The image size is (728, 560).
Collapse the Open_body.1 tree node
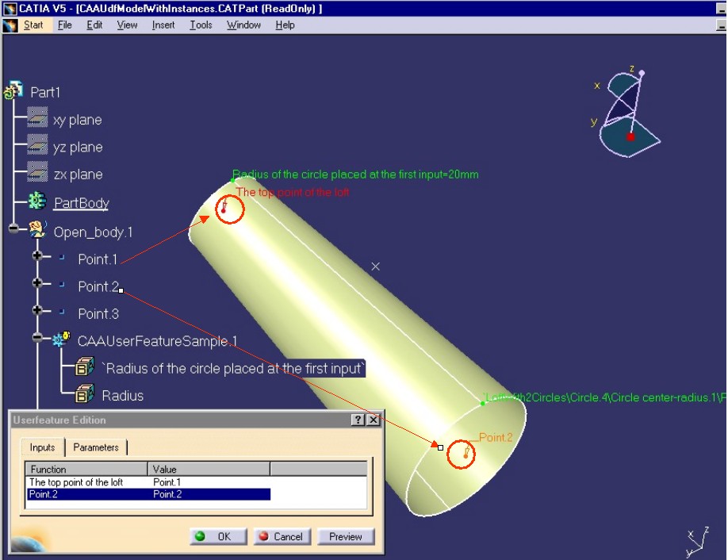[13, 228]
